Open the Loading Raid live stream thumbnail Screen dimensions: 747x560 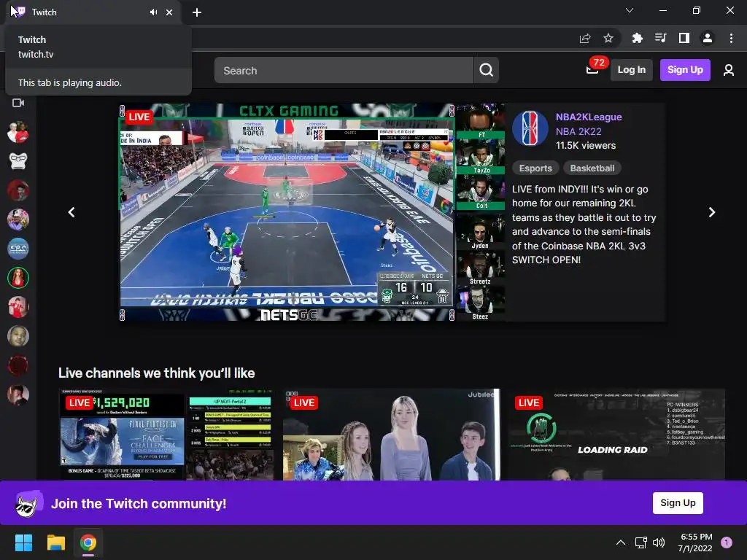[616, 435]
